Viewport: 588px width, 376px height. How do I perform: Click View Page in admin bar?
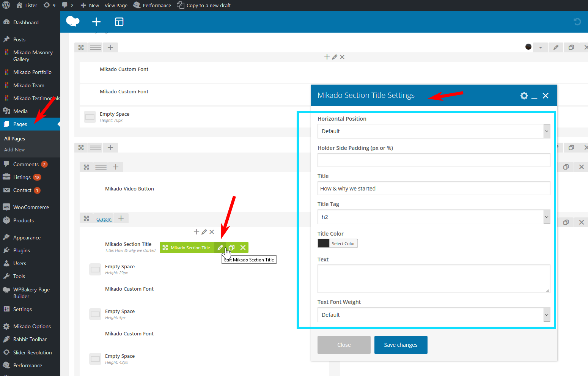[x=116, y=5]
